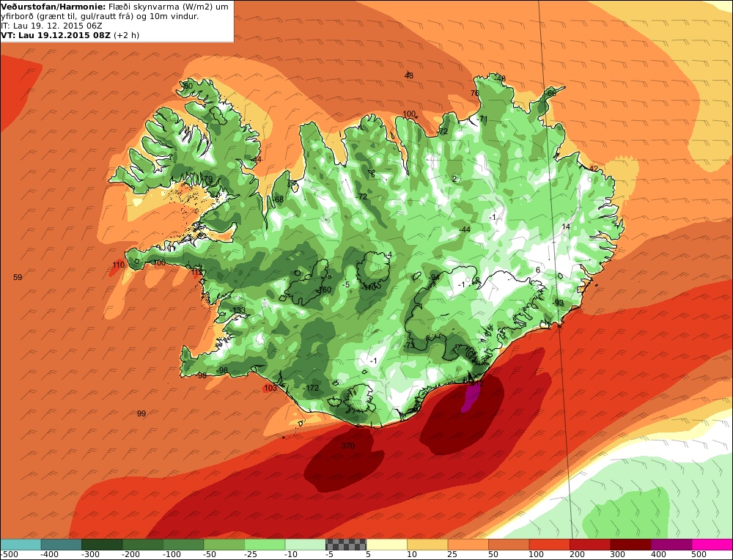Click the purple maximum patch off the southeast coast
This screenshot has width=733, height=560.
(471, 397)
